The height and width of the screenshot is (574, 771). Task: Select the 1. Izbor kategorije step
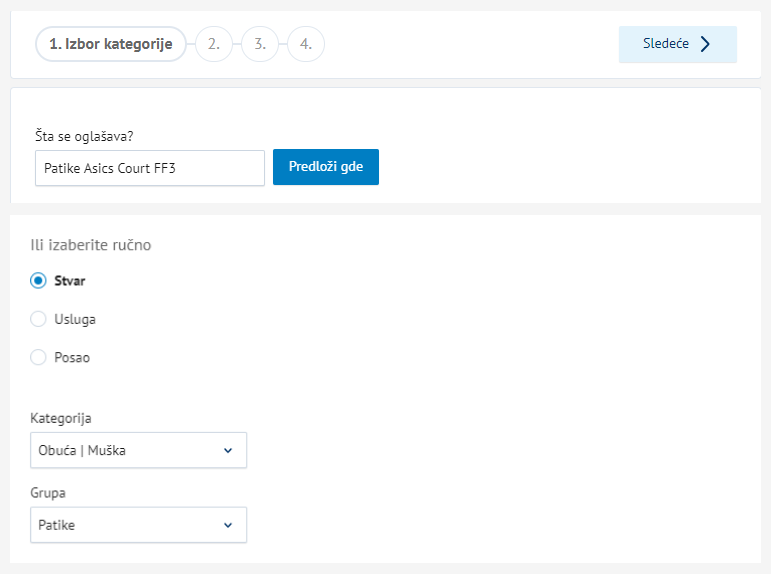pos(111,44)
